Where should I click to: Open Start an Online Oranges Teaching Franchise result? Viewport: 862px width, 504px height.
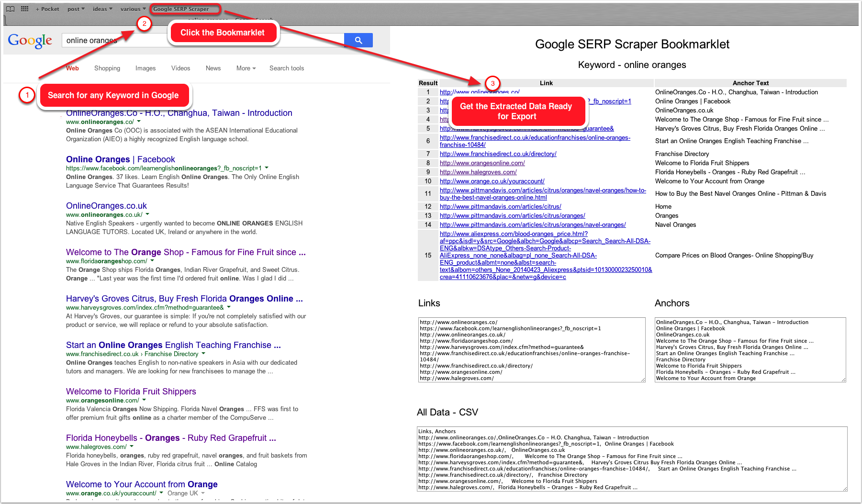(x=173, y=345)
